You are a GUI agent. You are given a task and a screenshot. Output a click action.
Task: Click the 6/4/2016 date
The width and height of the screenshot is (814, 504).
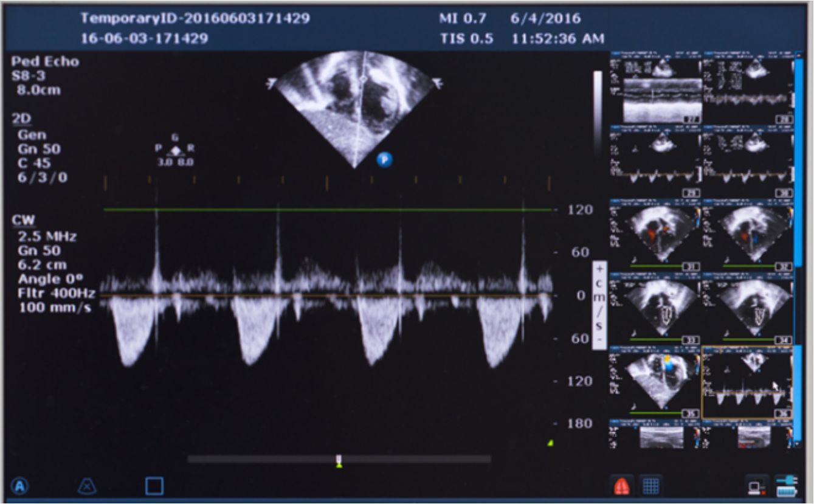(545, 19)
